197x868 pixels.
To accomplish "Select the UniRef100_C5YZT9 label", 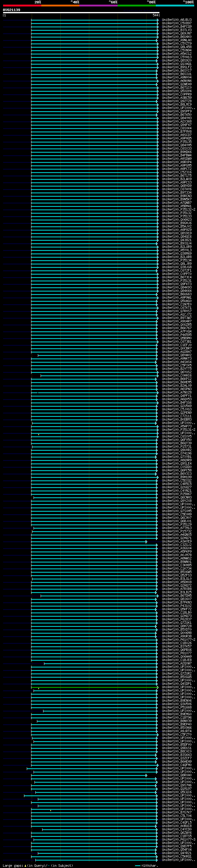I will 177,43.
